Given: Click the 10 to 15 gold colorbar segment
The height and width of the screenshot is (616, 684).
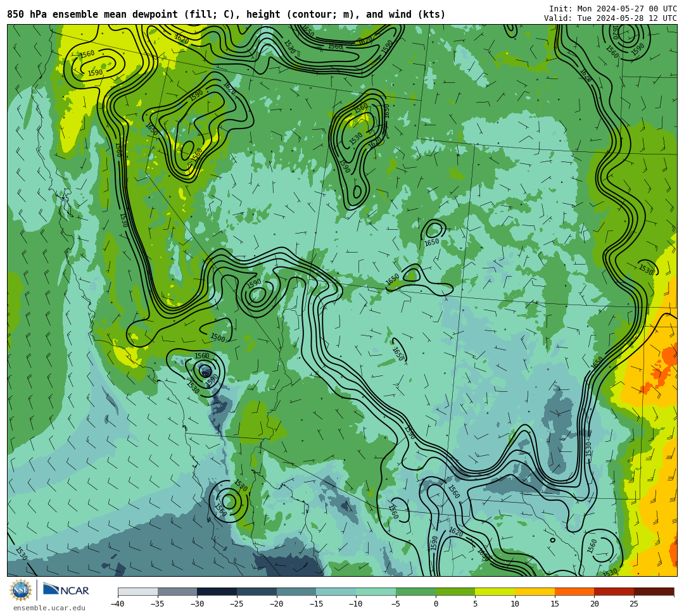Looking at the screenshot, I should coord(535,591).
